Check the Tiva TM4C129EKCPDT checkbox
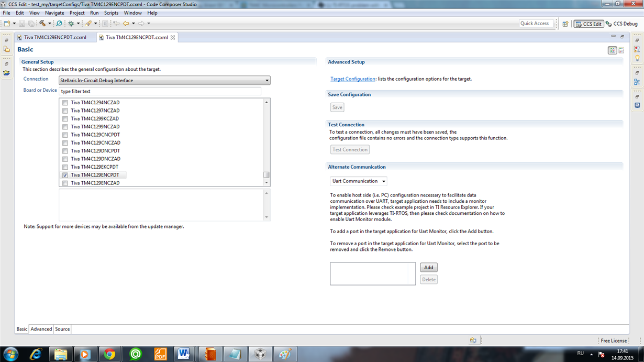 (65, 167)
